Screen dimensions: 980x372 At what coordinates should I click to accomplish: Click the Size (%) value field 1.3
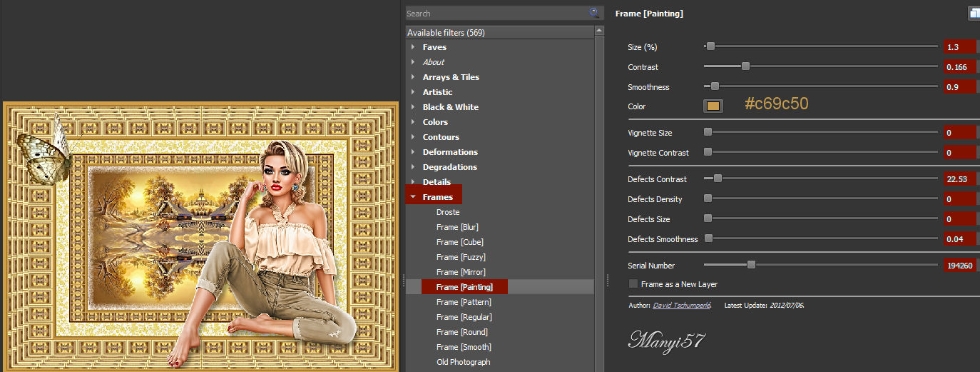tap(959, 47)
